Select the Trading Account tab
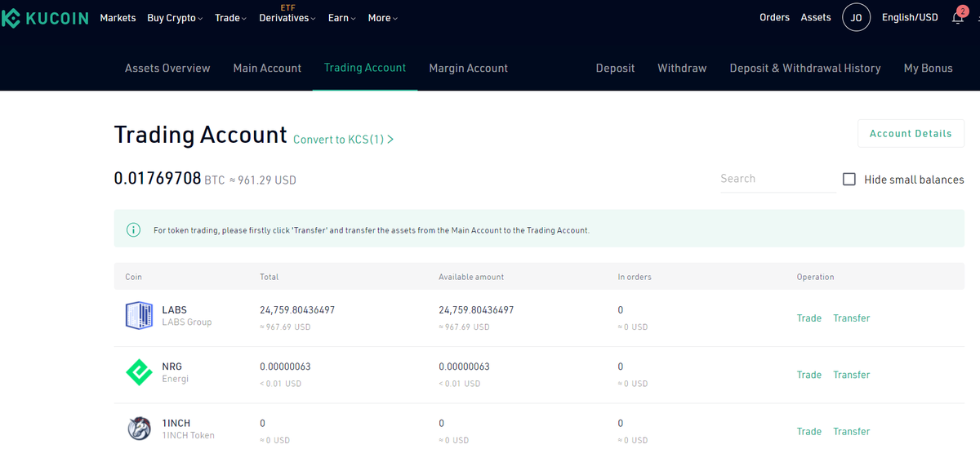The width and height of the screenshot is (980, 449). point(365,68)
